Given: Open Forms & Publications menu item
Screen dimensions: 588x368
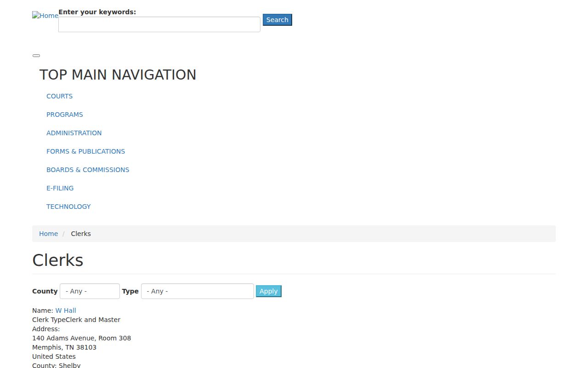Looking at the screenshot, I should 85,151.
